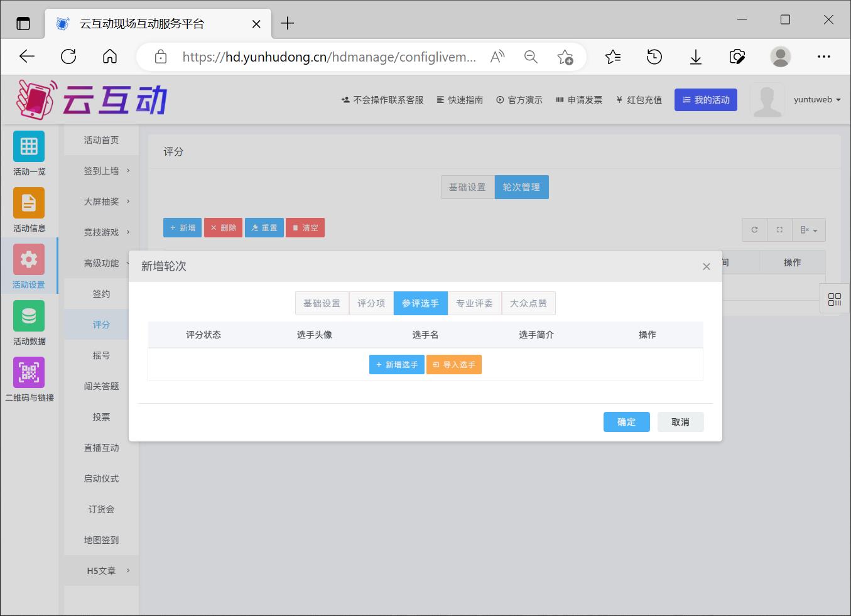Open the 申请发票 link
851x616 pixels.
(579, 100)
